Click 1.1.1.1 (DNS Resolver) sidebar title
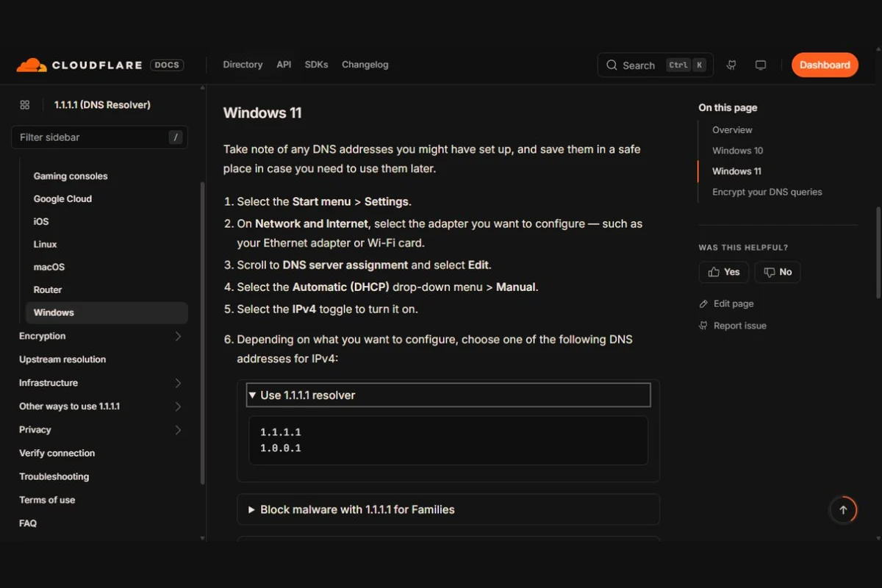This screenshot has height=588, width=882. (x=102, y=105)
